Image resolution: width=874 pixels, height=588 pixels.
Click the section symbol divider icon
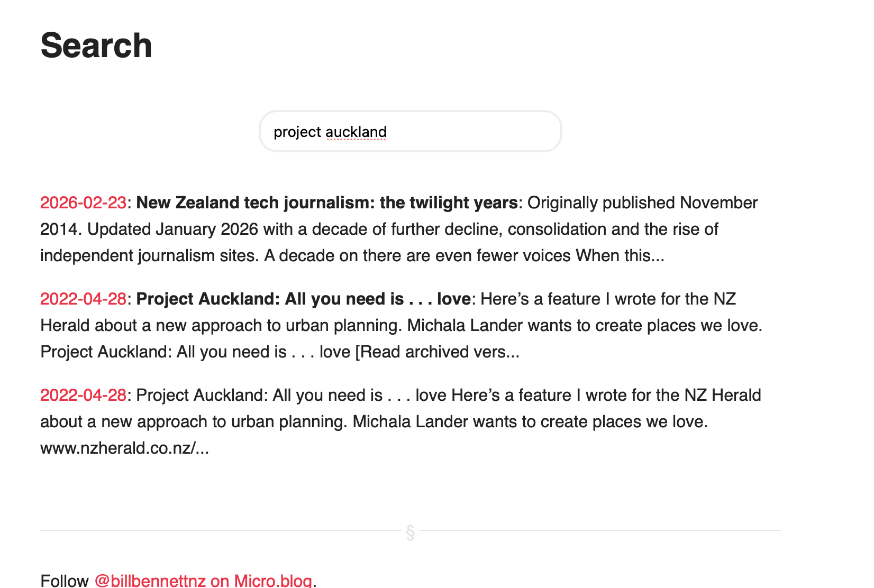click(x=410, y=532)
